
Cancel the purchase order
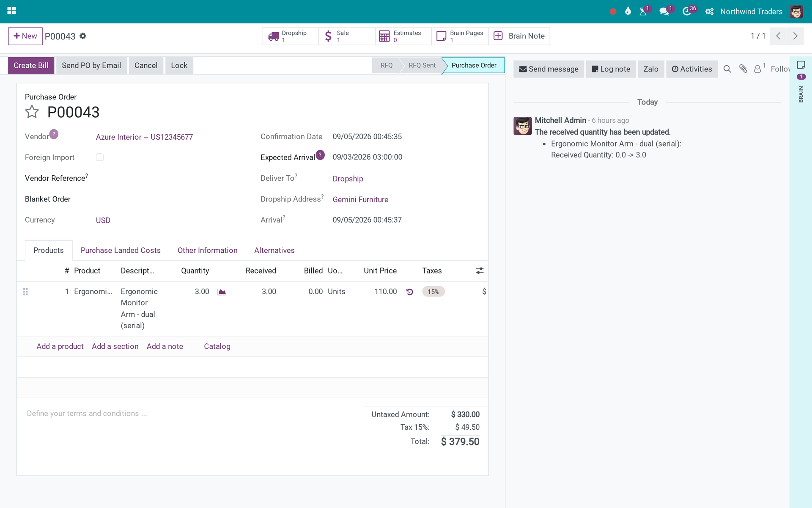(146, 66)
